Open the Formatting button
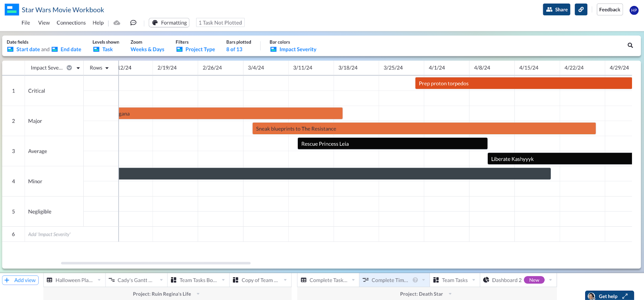This screenshot has width=644, height=300. [x=169, y=23]
